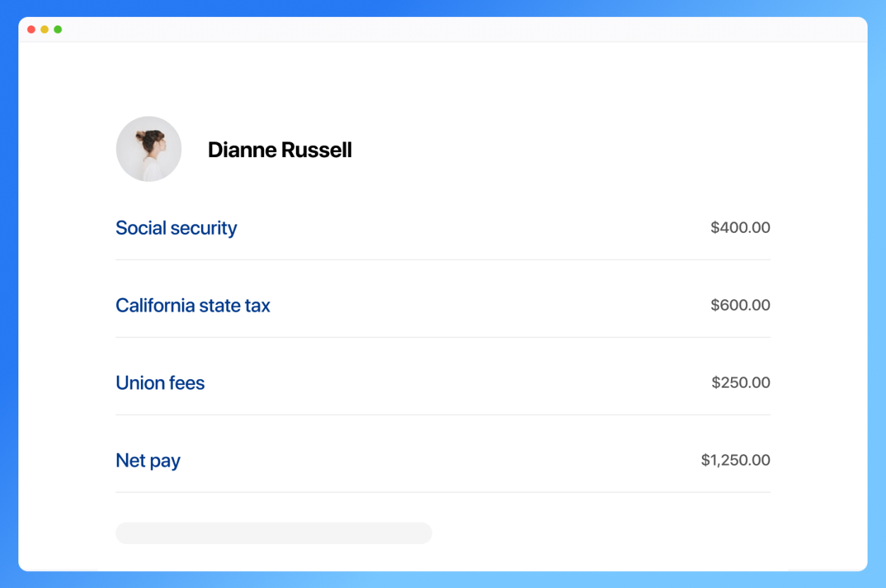This screenshot has width=886, height=588.
Task: Click the divider line under Net pay
Action: (442, 492)
